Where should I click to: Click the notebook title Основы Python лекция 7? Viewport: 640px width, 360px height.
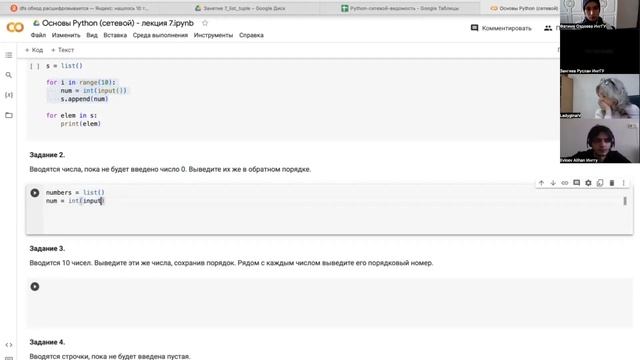coord(118,23)
